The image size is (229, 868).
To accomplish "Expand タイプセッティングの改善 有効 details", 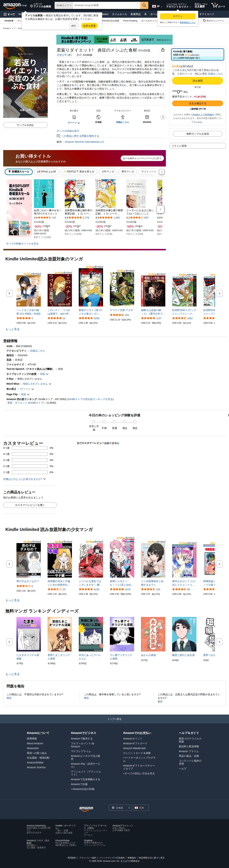I will pos(44,374).
